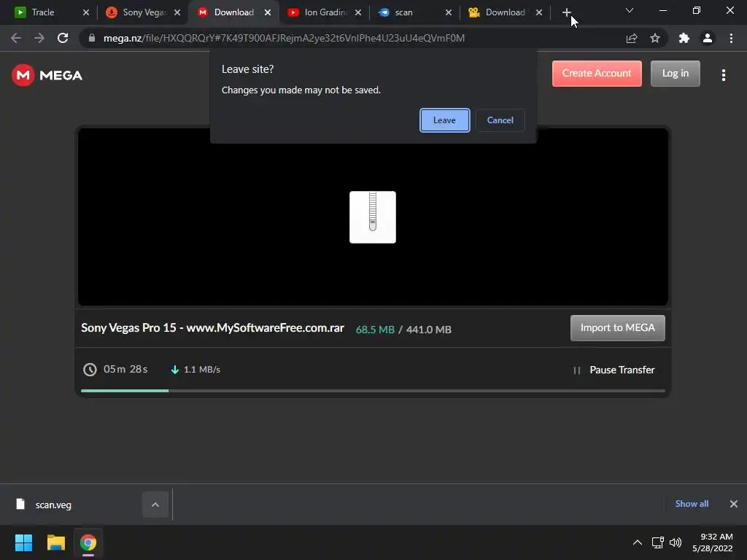Share this page via share icon
747x560 pixels.
point(632,38)
